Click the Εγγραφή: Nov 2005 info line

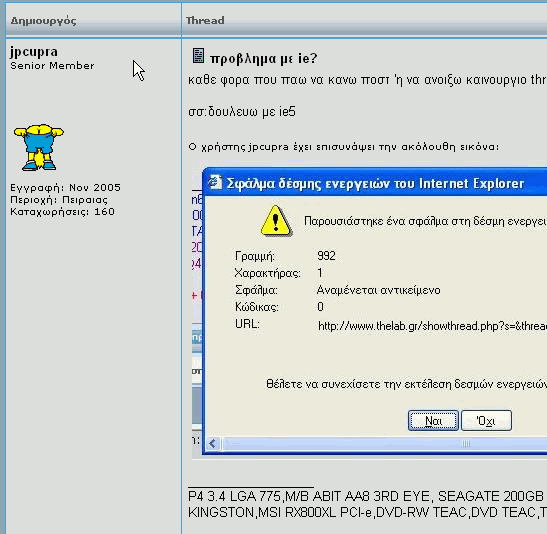[65, 188]
